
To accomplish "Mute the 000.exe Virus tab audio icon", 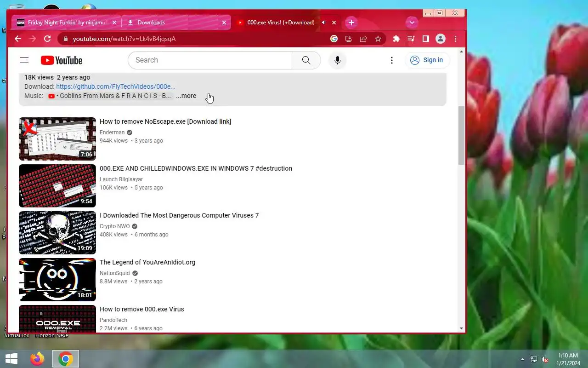I will click(324, 22).
